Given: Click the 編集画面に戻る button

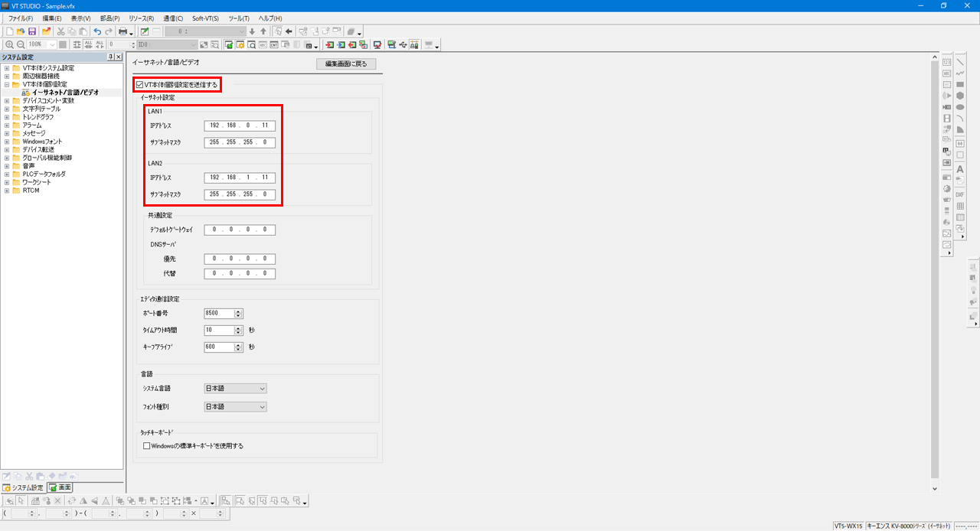Looking at the screenshot, I should 346,64.
